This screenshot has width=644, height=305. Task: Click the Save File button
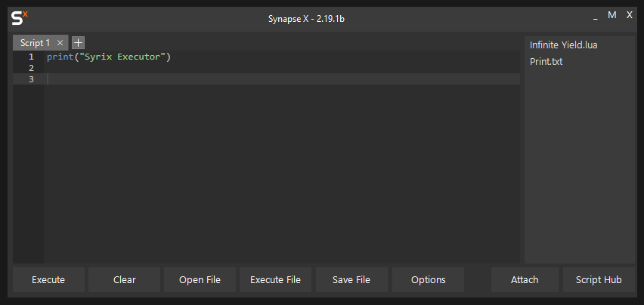click(351, 279)
